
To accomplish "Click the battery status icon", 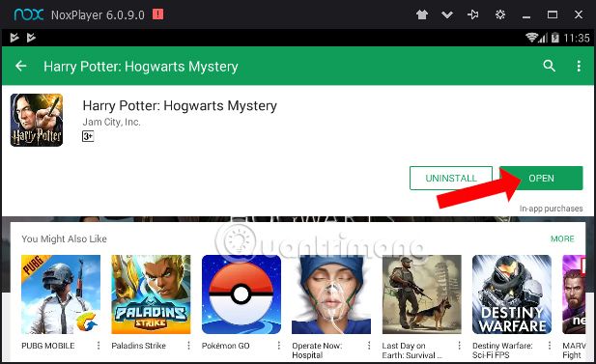I will (x=555, y=38).
